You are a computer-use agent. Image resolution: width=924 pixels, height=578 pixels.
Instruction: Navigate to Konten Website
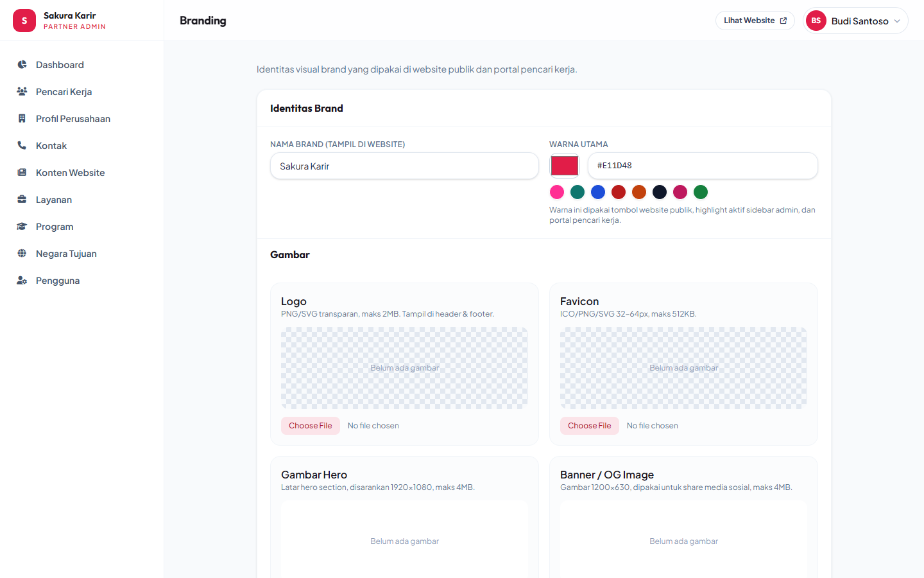click(82, 173)
